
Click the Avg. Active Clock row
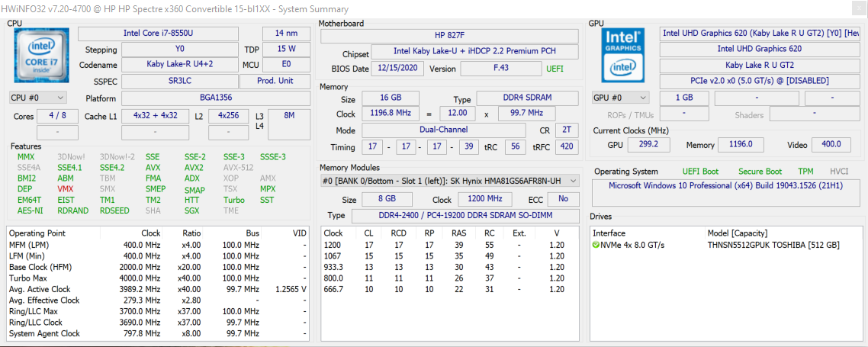pyautogui.click(x=159, y=289)
